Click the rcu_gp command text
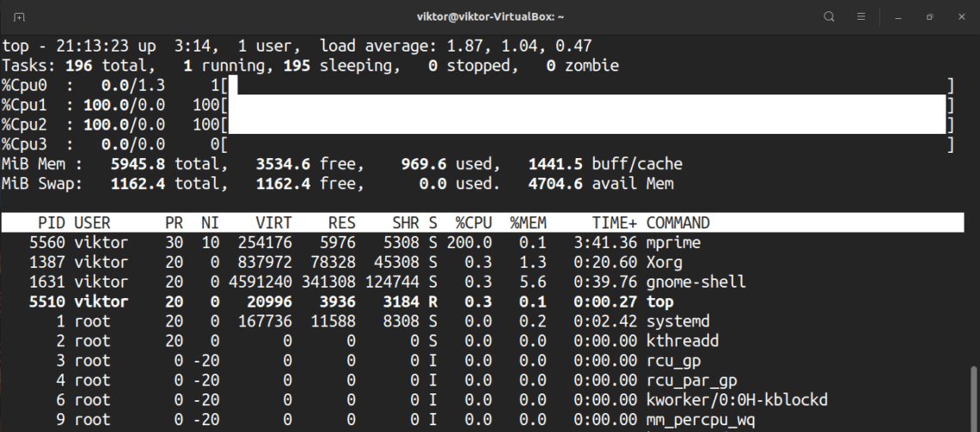This screenshot has height=432, width=980. 674,361
